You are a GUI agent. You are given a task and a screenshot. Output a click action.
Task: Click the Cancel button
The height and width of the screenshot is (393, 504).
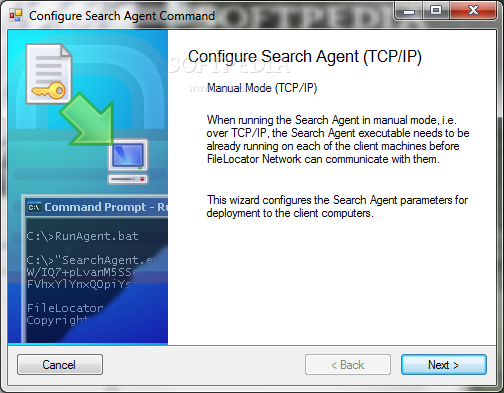60,365
